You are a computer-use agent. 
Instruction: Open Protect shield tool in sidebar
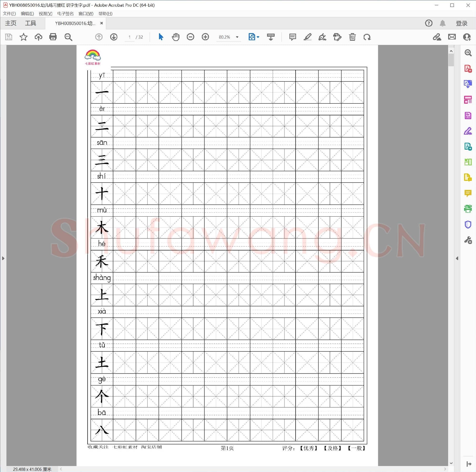click(x=468, y=224)
